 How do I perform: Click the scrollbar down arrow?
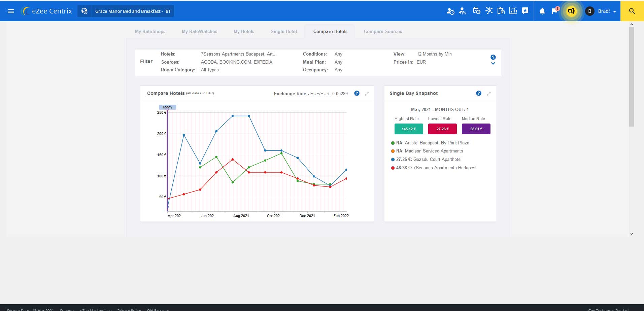coord(632,234)
